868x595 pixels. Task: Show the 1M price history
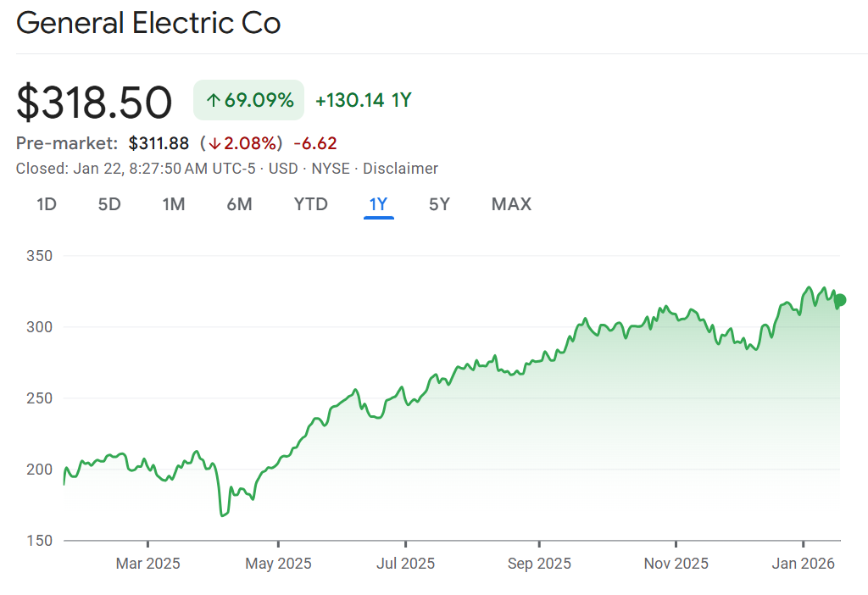click(x=174, y=204)
